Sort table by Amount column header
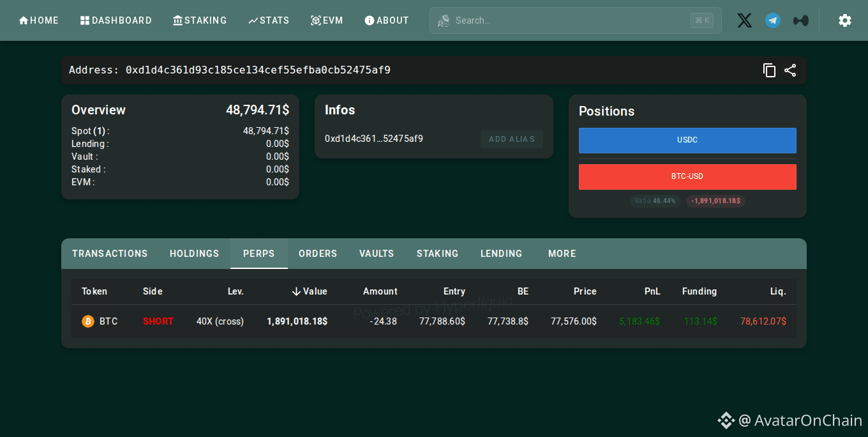Viewport: 868px width, 437px height. click(380, 291)
